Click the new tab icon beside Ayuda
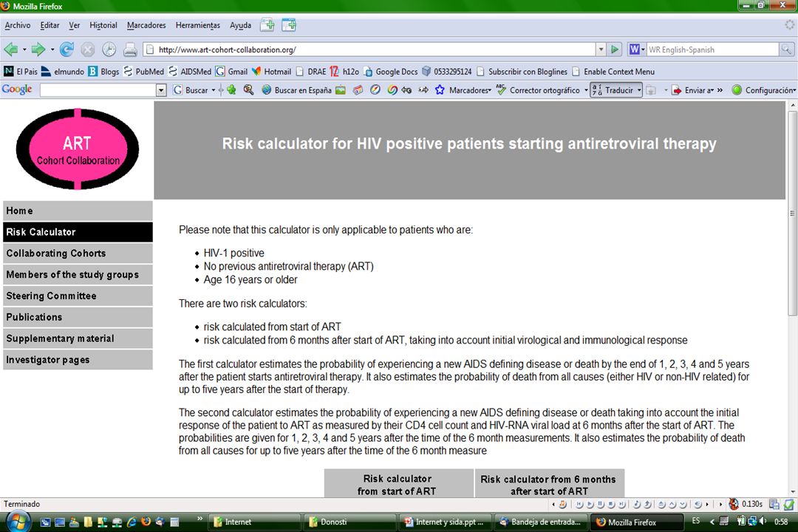The image size is (798, 532). tap(267, 25)
